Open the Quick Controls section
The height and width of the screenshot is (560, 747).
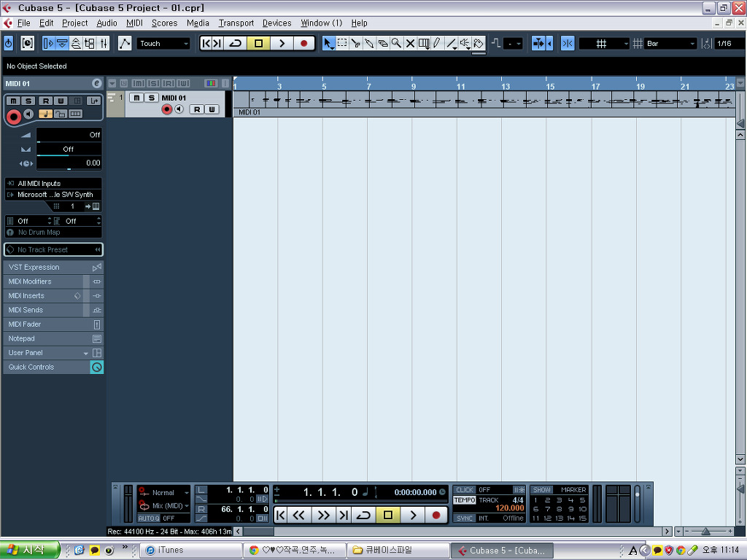point(53,367)
